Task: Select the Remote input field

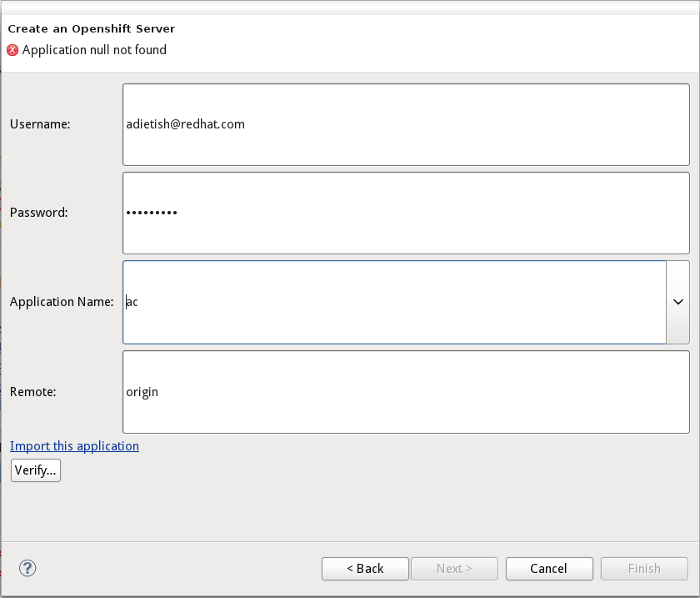Action: pos(406,392)
